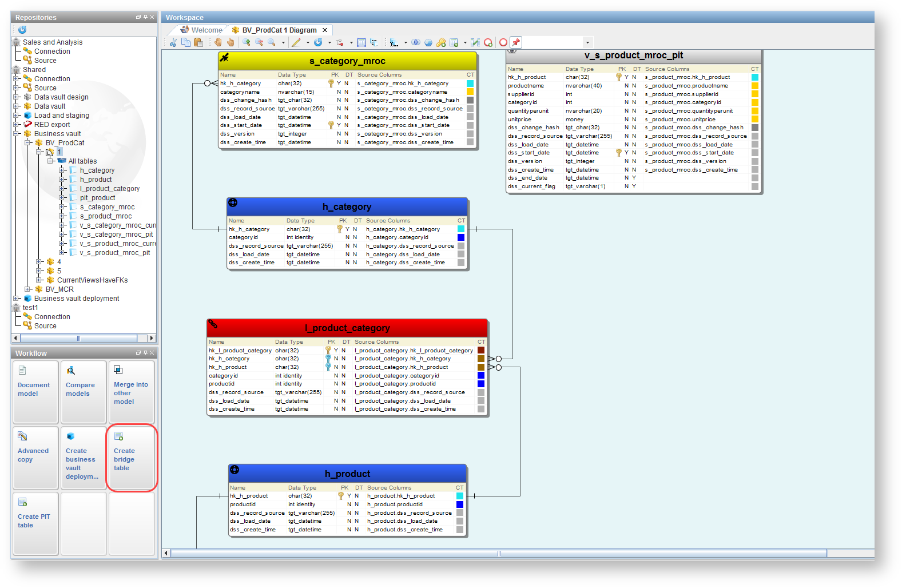Switch to the Welcome tab
Screen dimensions: 902x588
point(201,30)
